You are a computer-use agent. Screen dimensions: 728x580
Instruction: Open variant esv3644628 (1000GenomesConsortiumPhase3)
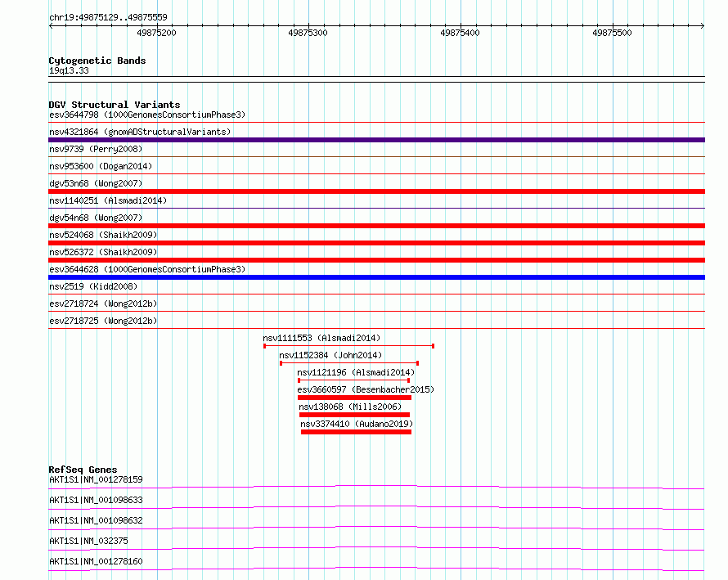point(147,269)
